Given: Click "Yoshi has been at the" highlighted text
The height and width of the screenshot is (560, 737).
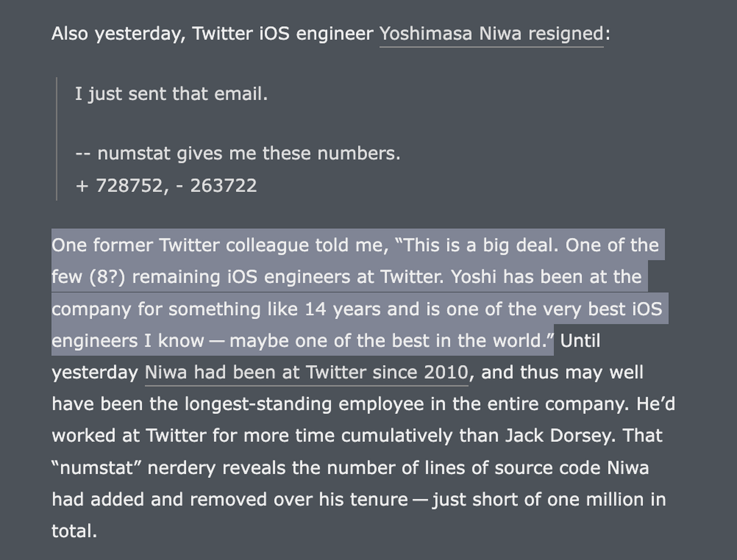Looking at the screenshot, I should [546, 277].
